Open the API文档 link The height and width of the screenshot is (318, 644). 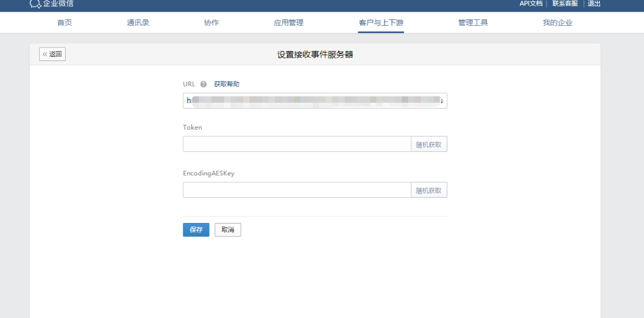coord(531,4)
